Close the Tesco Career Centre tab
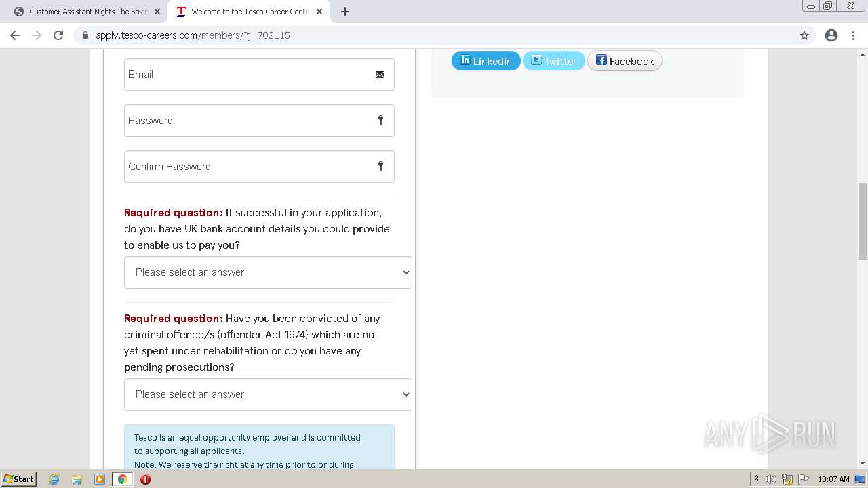This screenshot has width=868, height=488. (319, 12)
